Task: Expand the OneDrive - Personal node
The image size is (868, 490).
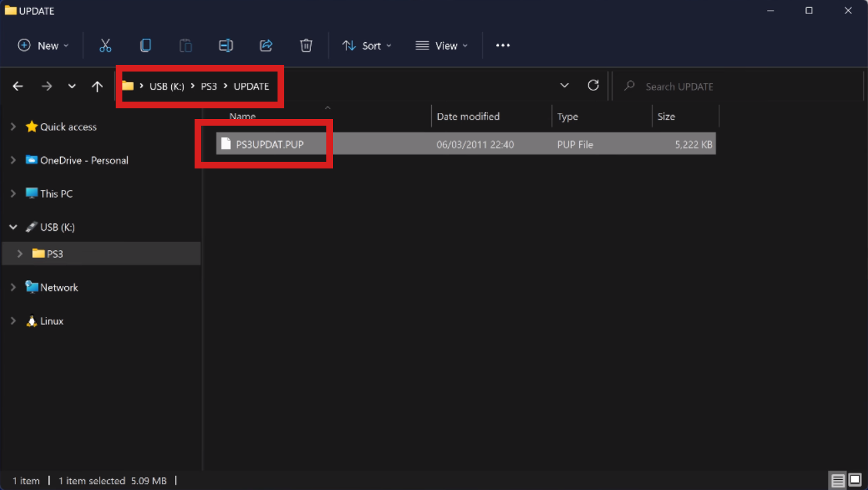Action: [x=13, y=160]
